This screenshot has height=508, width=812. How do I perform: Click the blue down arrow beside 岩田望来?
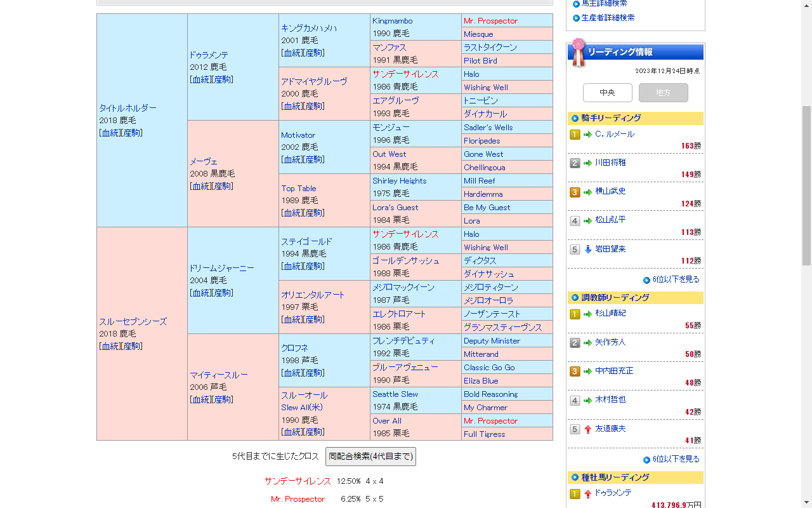click(588, 250)
